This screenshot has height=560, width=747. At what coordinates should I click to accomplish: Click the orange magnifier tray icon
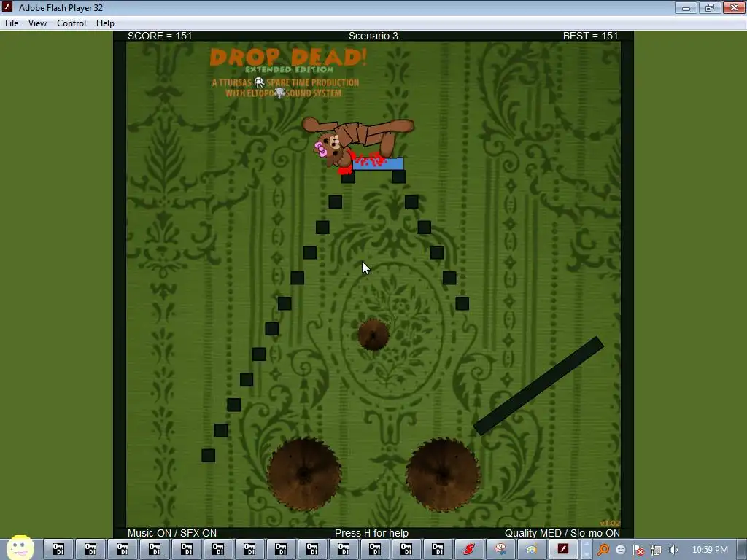pos(603,550)
